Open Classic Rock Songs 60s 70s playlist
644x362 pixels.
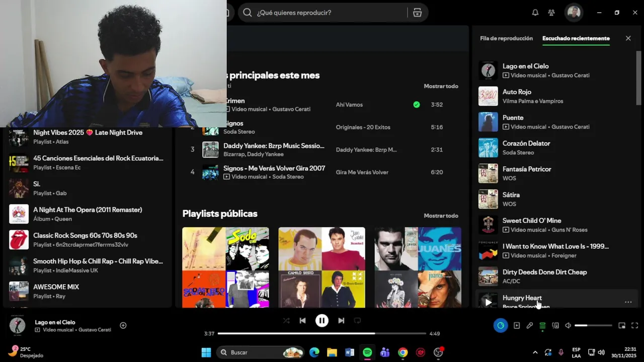click(x=88, y=240)
